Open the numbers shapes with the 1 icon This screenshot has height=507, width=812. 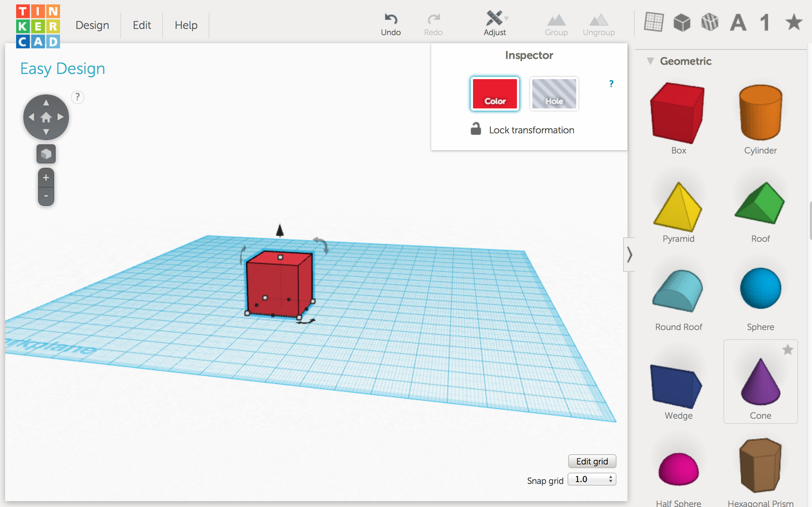click(764, 23)
